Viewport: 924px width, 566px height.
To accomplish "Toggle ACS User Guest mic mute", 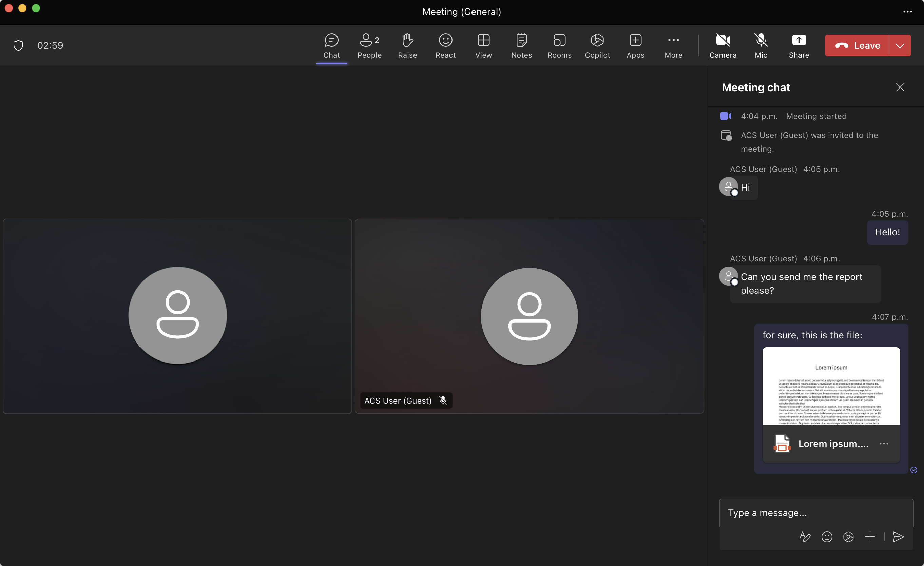I will tap(444, 401).
